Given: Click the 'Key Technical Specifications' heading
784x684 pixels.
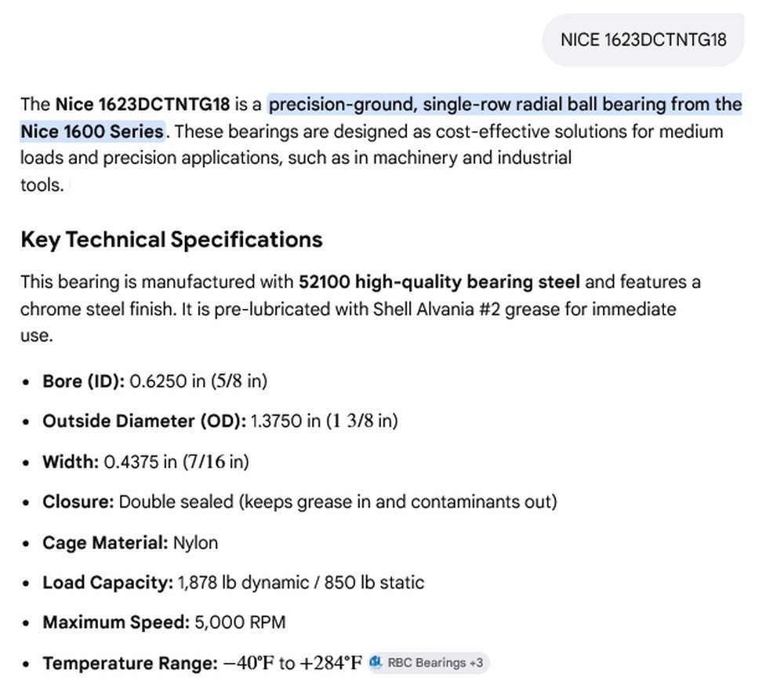Looking at the screenshot, I should (x=172, y=239).
